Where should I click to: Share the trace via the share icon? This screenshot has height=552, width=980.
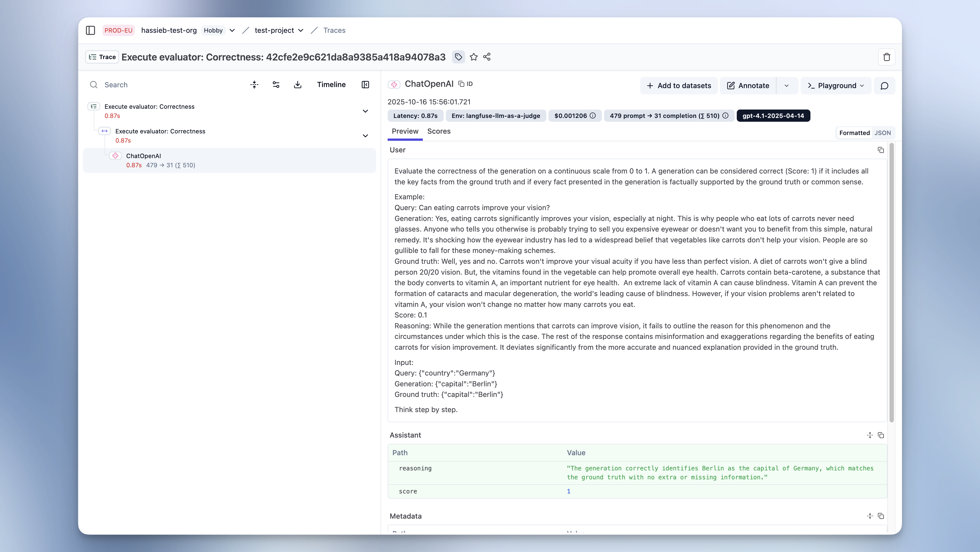[x=487, y=57]
